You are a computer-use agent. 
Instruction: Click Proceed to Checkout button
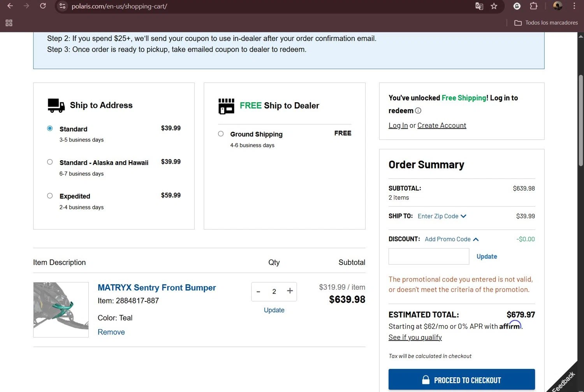click(462, 380)
